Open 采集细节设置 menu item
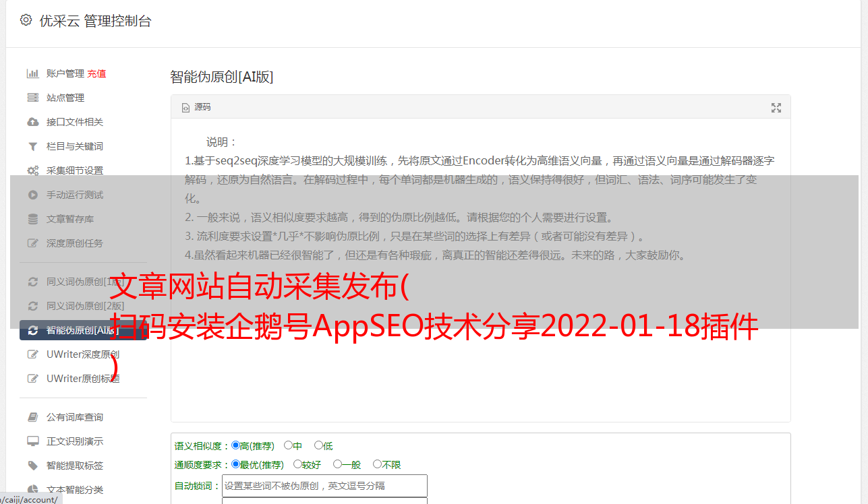This screenshot has width=868, height=504. click(x=75, y=170)
